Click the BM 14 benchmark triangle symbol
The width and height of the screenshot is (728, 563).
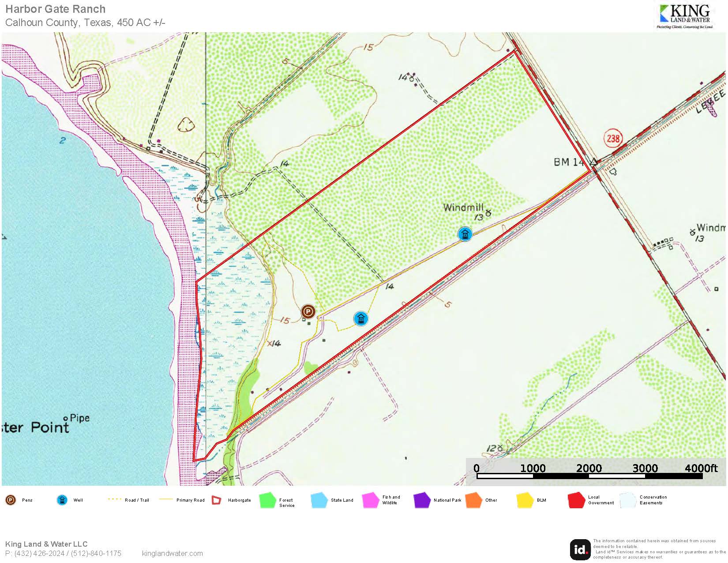[x=594, y=162]
